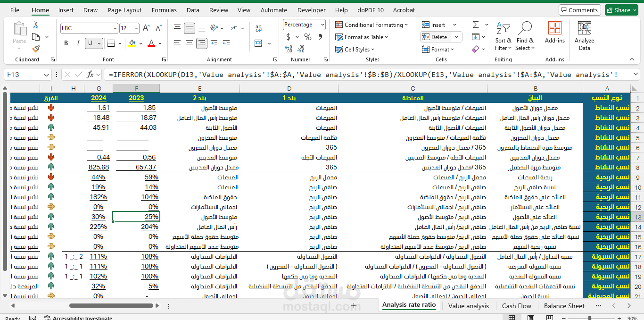Switch to the Formulas tab
The image size is (644, 320).
coord(164,10)
